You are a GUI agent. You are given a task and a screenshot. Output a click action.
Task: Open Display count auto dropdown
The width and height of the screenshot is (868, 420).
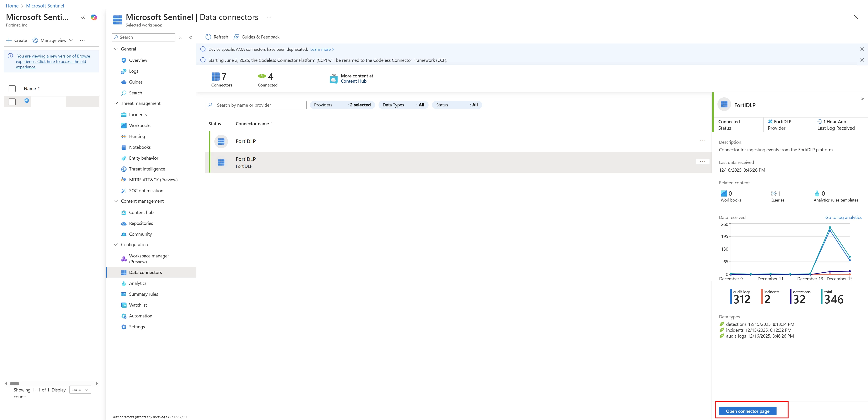click(x=80, y=390)
